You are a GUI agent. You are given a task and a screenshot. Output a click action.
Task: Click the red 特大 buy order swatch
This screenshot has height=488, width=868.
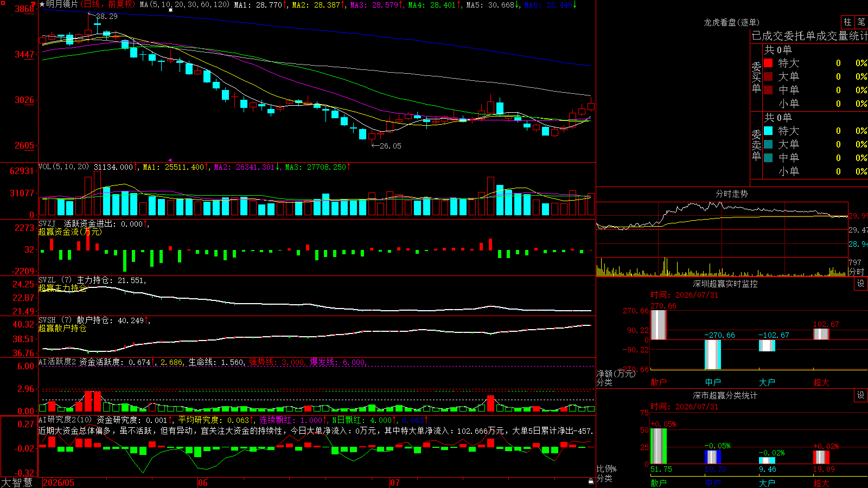(x=768, y=63)
